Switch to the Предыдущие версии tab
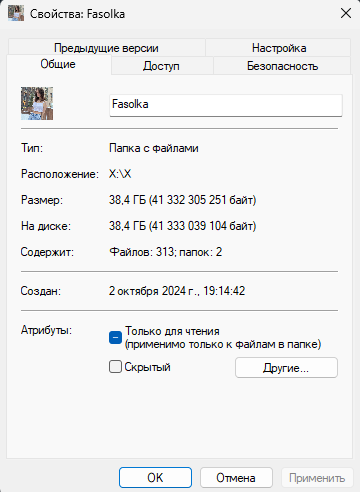Viewport: 360px width, 492px height. coord(106,48)
